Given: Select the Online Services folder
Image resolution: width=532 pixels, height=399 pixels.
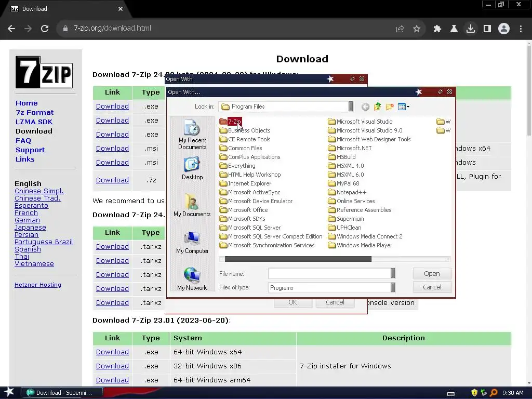Looking at the screenshot, I should 352,201.
